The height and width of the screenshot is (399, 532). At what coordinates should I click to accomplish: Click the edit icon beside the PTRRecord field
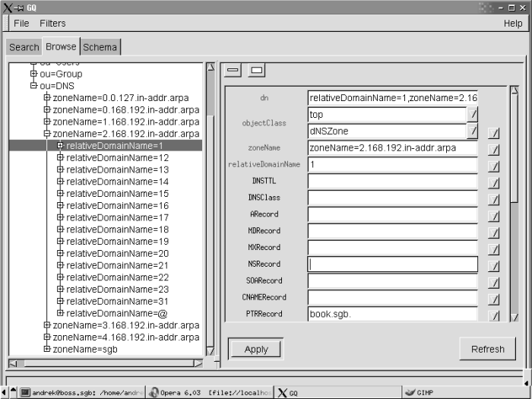pyautogui.click(x=494, y=316)
